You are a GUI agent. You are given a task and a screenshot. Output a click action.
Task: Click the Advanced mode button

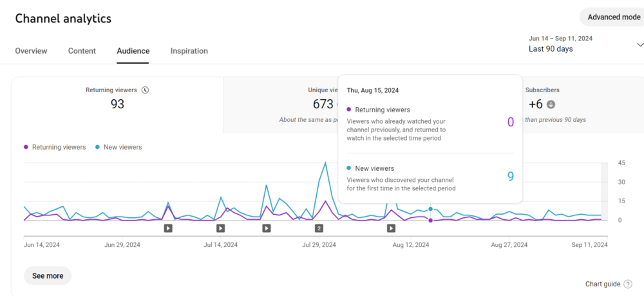[x=613, y=17]
